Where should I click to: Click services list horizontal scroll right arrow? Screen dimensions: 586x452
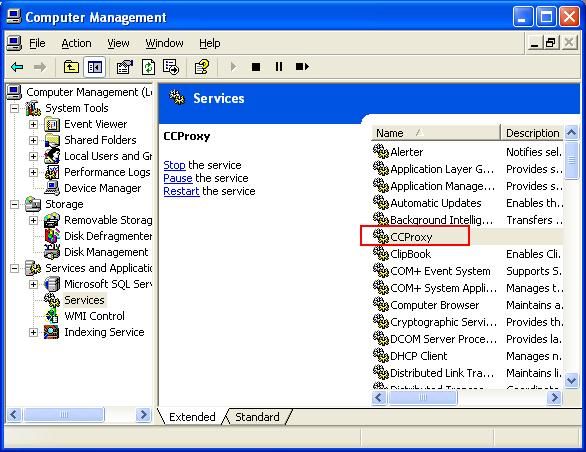click(x=555, y=397)
